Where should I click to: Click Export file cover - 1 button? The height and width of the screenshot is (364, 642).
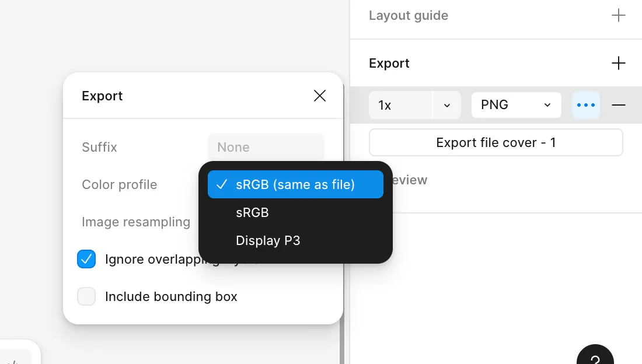pos(496,142)
